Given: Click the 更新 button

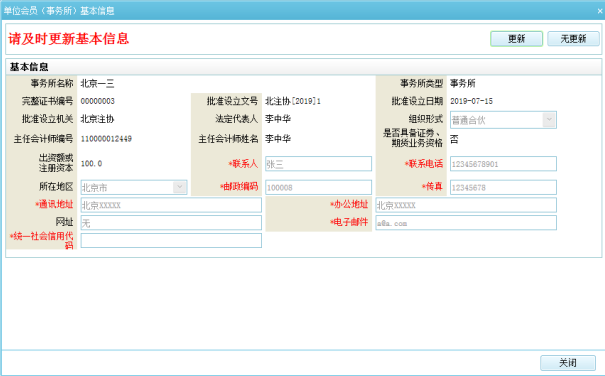Looking at the screenshot, I should pyautogui.click(x=516, y=39).
